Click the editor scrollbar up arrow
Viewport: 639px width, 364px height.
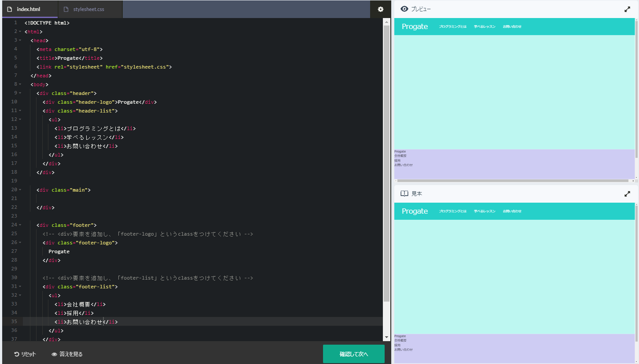(387, 21)
